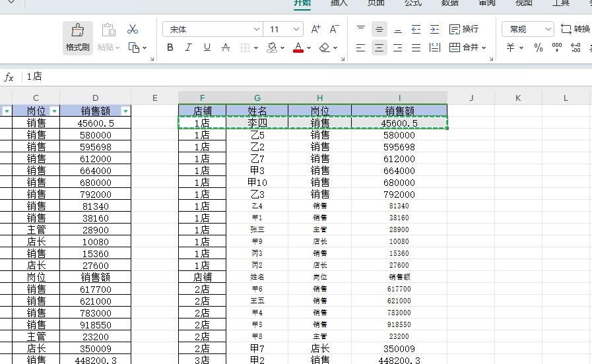Open fill color palette arrow
The height and width of the screenshot is (364, 592).
tap(282, 48)
